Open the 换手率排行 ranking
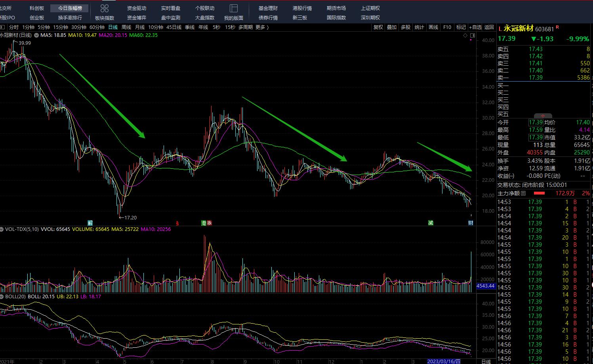This screenshot has width=593, height=364. (70, 18)
